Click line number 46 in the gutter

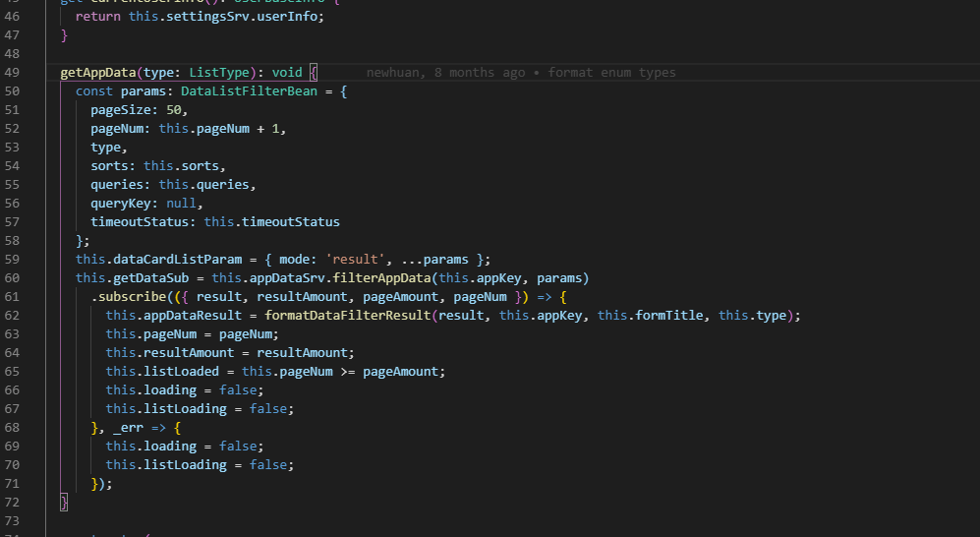12,17
